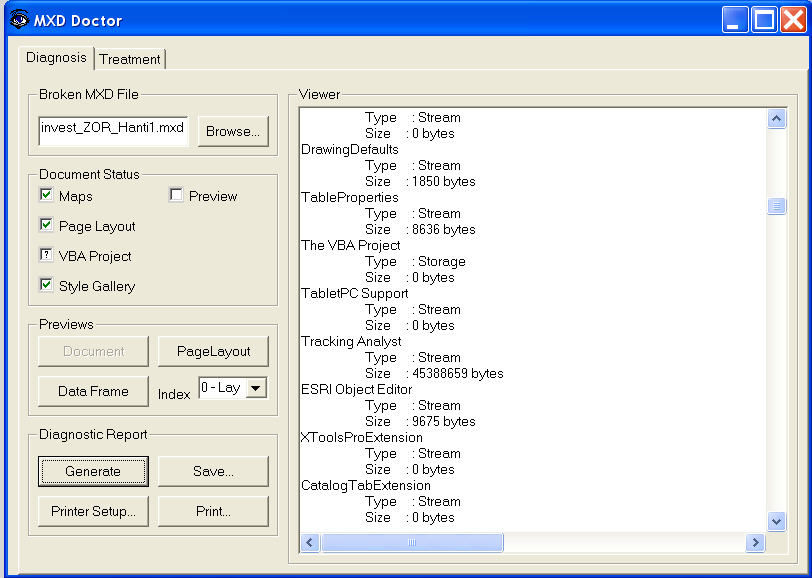Click 'The VBA Project' entry in Viewer
The width and height of the screenshot is (812, 578).
tap(351, 245)
